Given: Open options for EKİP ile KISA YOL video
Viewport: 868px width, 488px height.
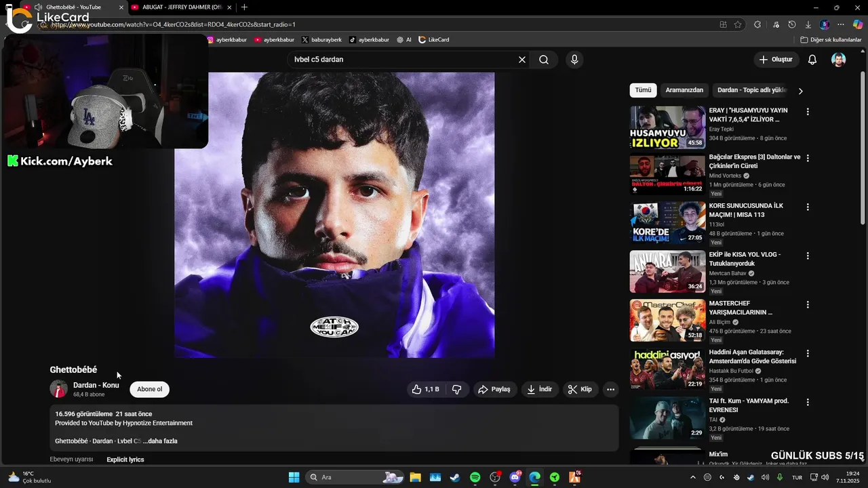Looking at the screenshot, I should tap(808, 256).
